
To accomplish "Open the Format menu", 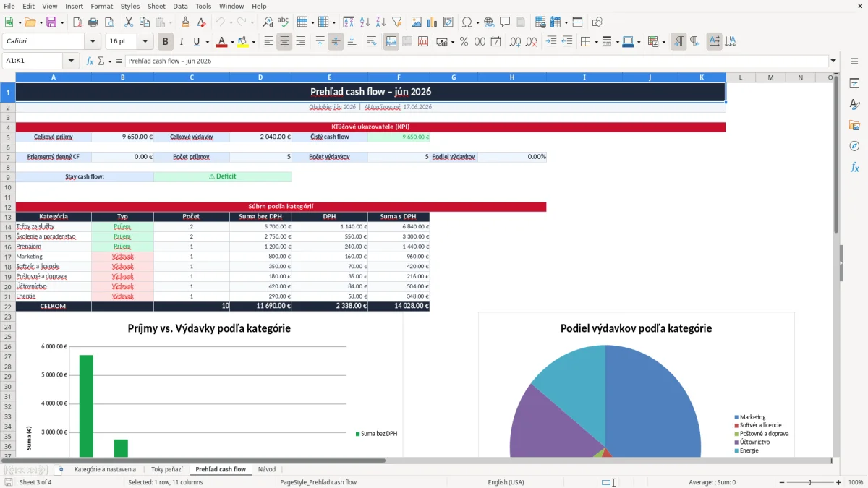I will 102,6.
